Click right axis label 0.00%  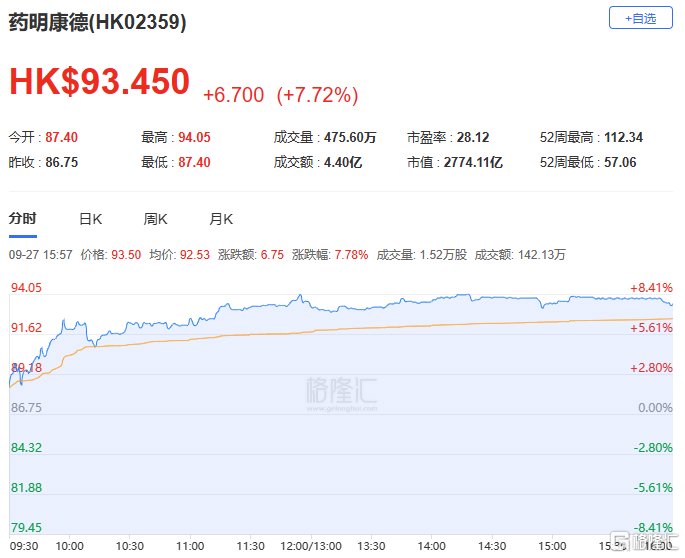(x=655, y=408)
